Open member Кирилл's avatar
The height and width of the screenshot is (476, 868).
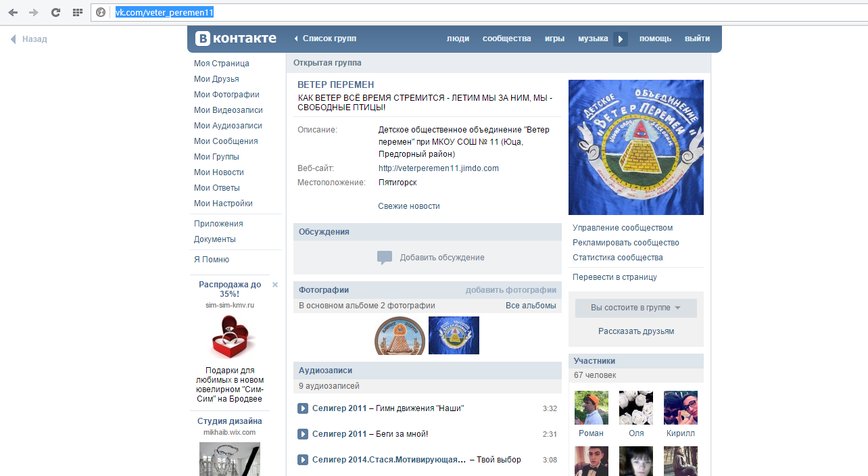pyautogui.click(x=681, y=408)
